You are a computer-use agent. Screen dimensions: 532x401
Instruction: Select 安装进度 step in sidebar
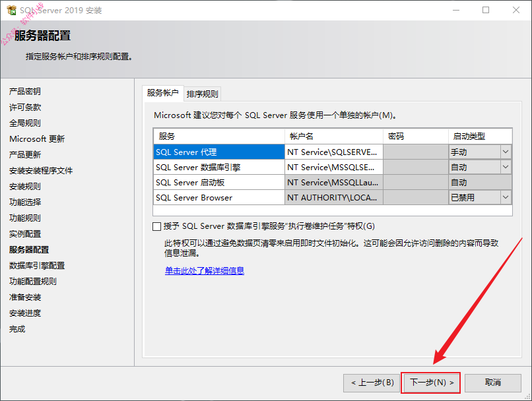(x=25, y=313)
